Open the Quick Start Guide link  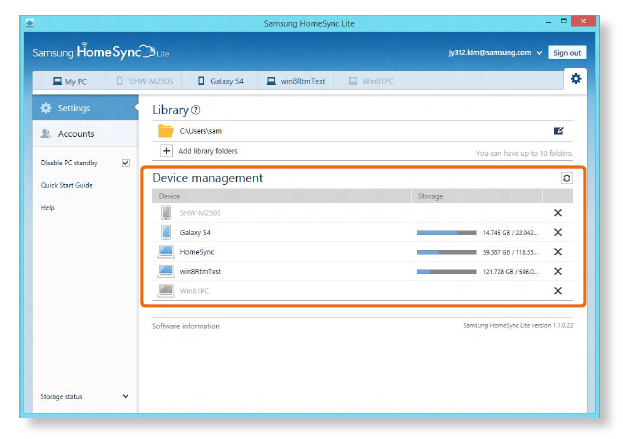[x=66, y=185]
